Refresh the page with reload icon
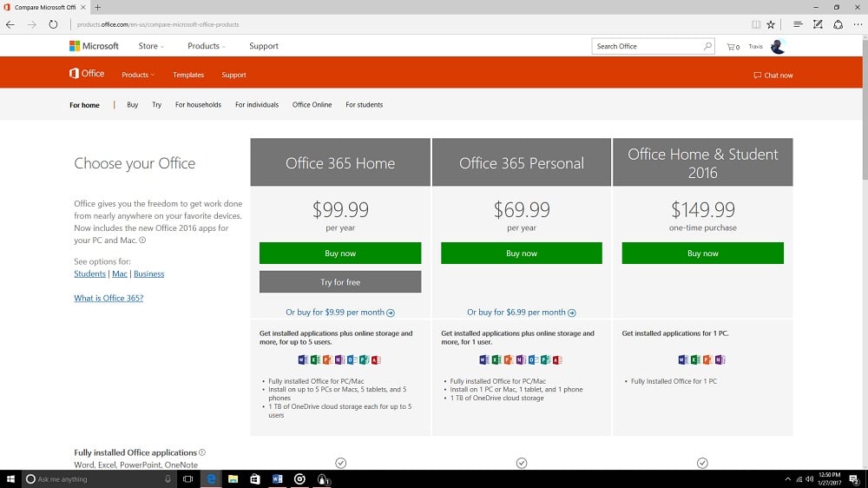Viewport: 868px width, 488px height. pyautogui.click(x=53, y=24)
